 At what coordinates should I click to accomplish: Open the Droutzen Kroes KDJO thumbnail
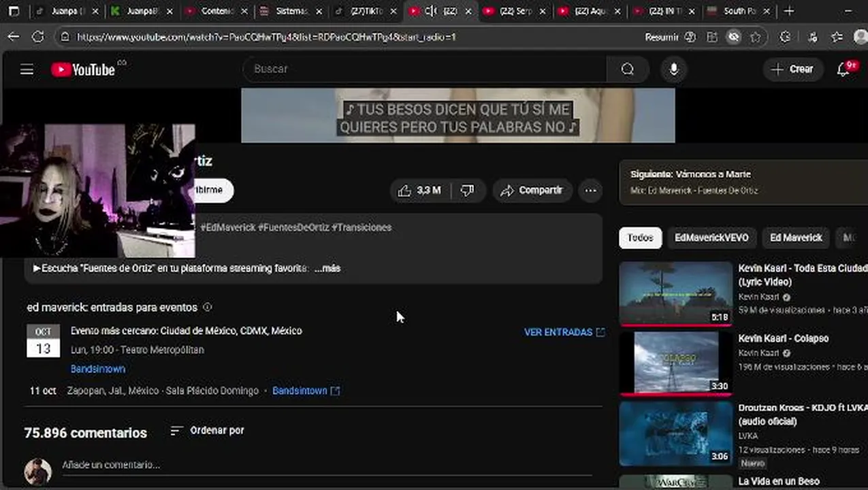click(x=675, y=433)
